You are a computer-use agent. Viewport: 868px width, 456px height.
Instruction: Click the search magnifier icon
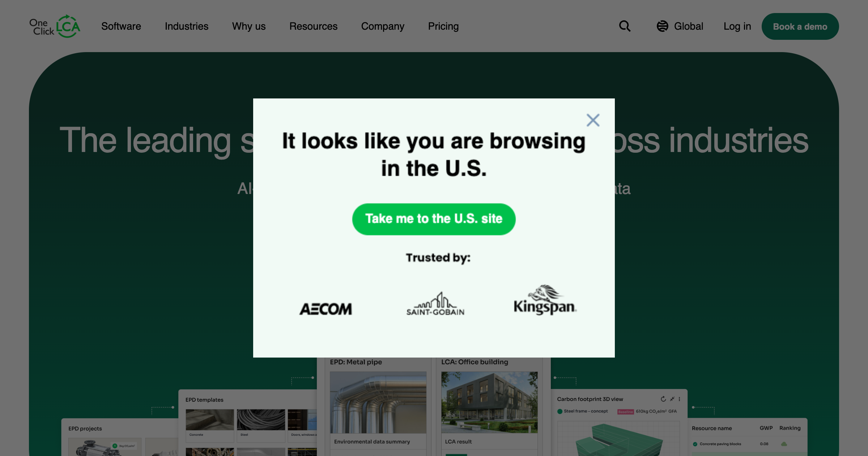625,26
